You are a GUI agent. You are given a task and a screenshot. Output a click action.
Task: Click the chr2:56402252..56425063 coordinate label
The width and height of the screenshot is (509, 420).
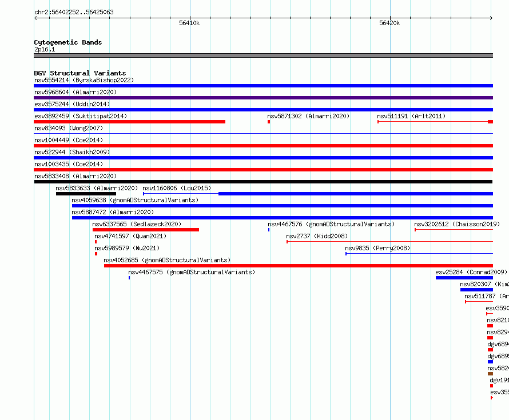(74, 12)
